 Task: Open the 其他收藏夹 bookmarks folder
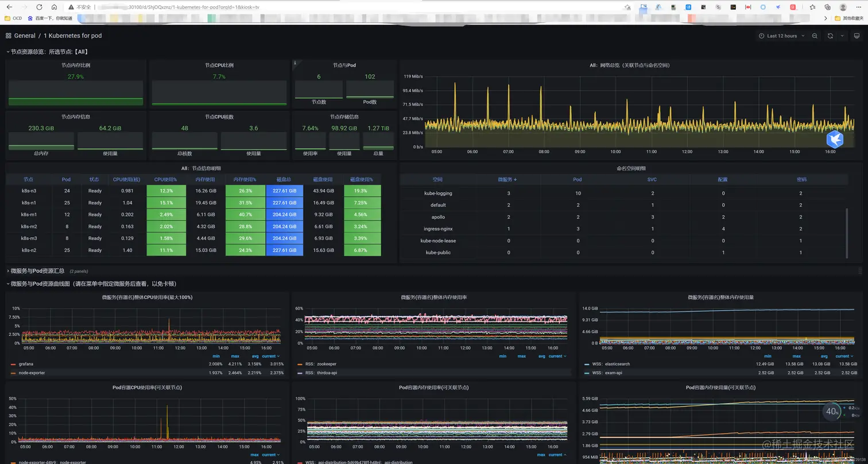pyautogui.click(x=850, y=18)
